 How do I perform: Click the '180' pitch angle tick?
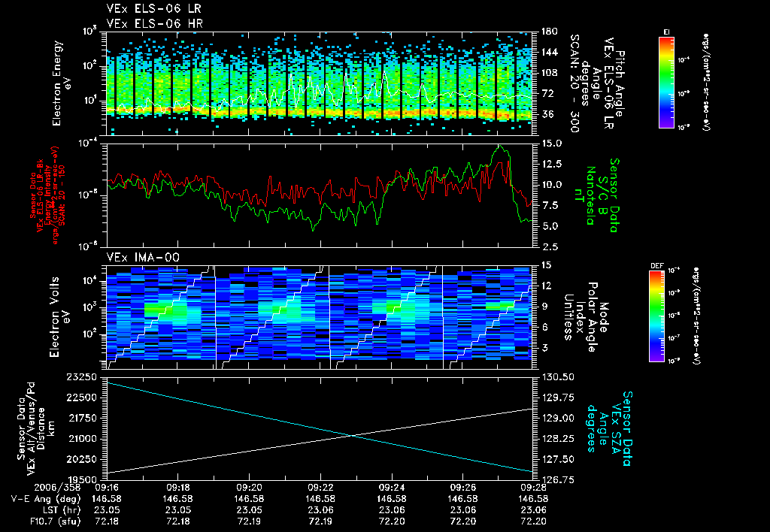(x=549, y=32)
